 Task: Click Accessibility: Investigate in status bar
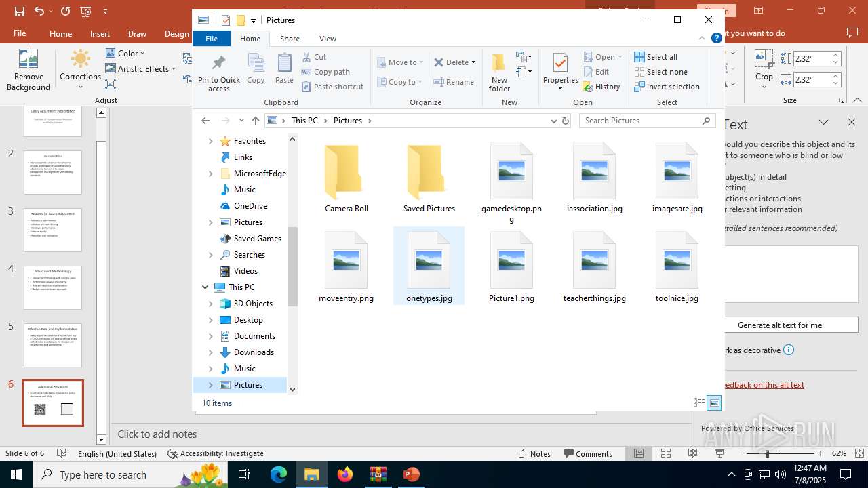[216, 454]
